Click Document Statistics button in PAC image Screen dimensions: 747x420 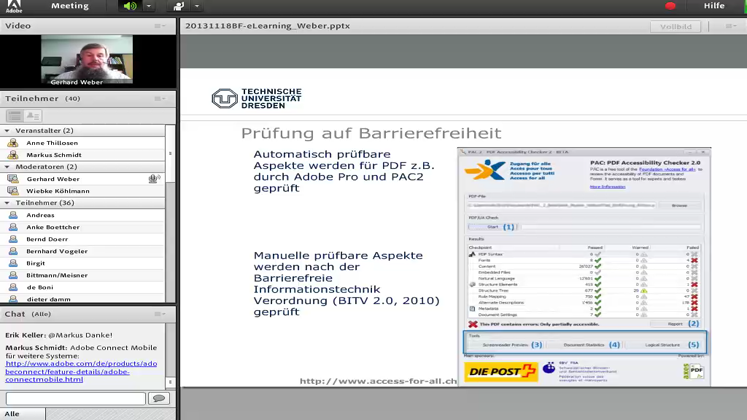click(x=585, y=345)
